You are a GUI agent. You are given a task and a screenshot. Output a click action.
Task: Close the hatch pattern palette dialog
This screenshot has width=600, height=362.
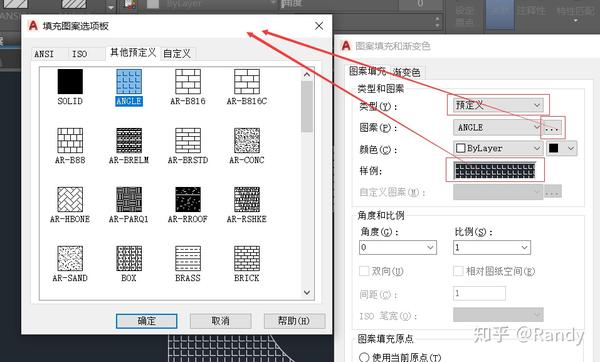(x=319, y=26)
